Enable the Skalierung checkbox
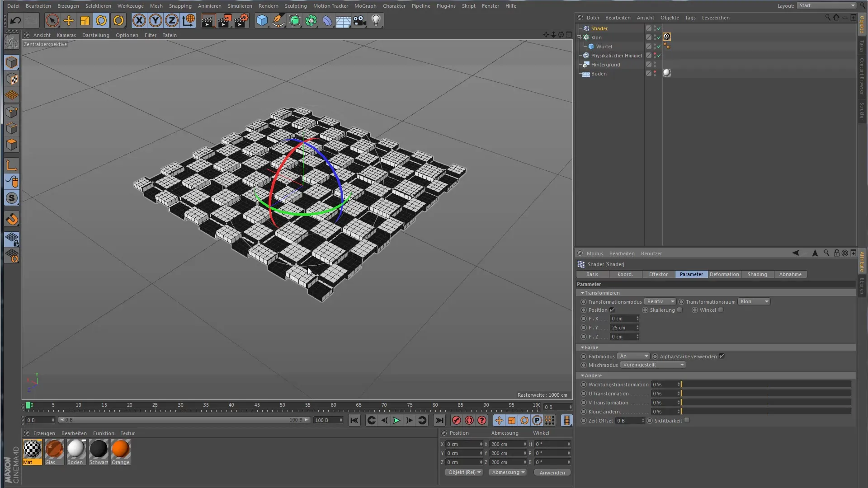 [x=680, y=310]
